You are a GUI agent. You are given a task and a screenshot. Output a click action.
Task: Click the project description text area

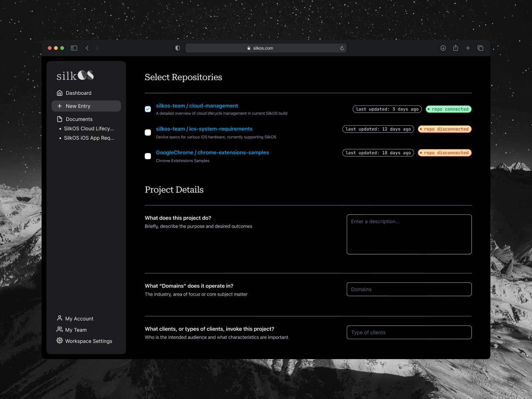[x=409, y=234]
